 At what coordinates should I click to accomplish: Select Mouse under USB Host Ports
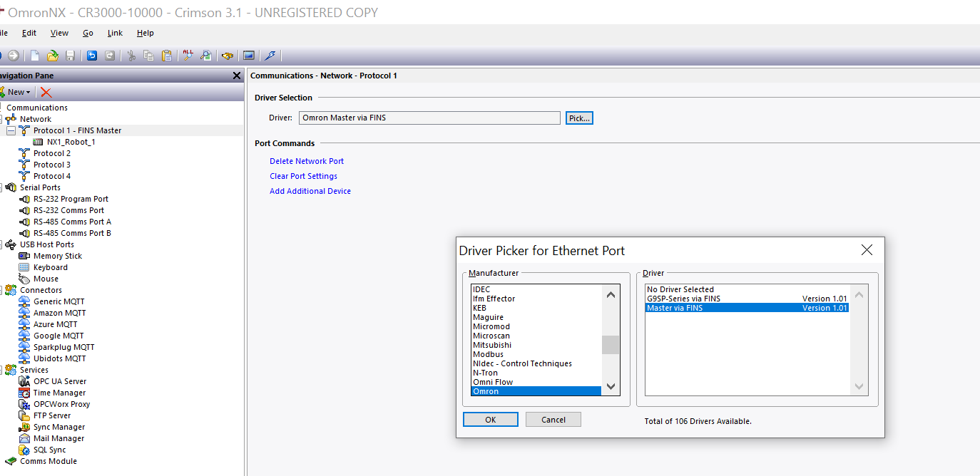point(46,279)
